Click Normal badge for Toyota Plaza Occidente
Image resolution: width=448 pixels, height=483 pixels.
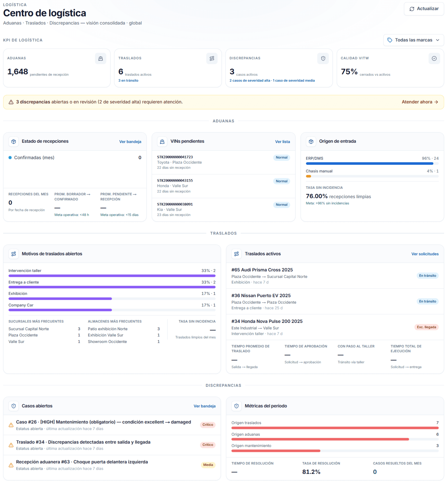[x=282, y=158]
